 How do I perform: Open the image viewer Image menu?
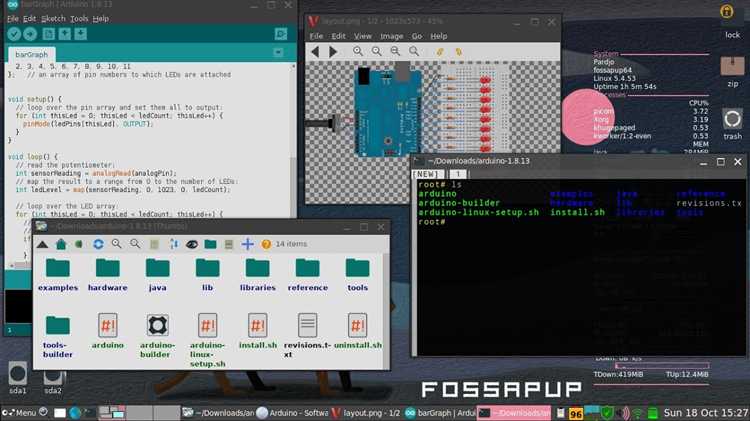pos(391,36)
